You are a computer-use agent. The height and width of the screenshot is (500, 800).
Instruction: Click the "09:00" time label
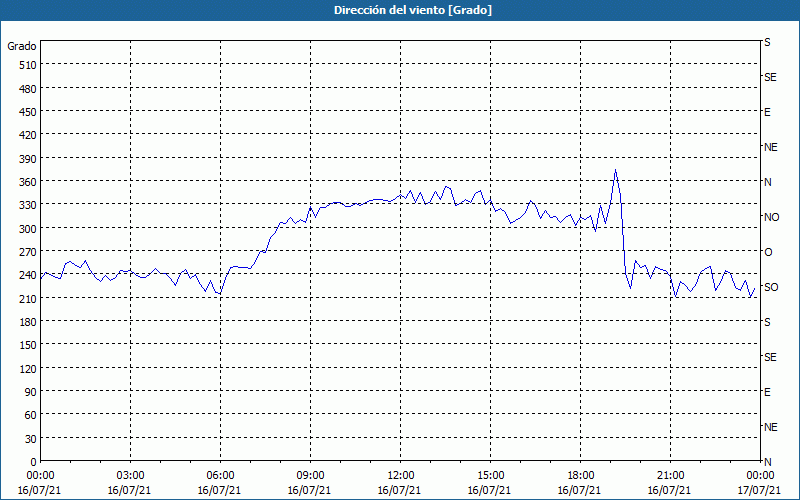tap(310, 476)
